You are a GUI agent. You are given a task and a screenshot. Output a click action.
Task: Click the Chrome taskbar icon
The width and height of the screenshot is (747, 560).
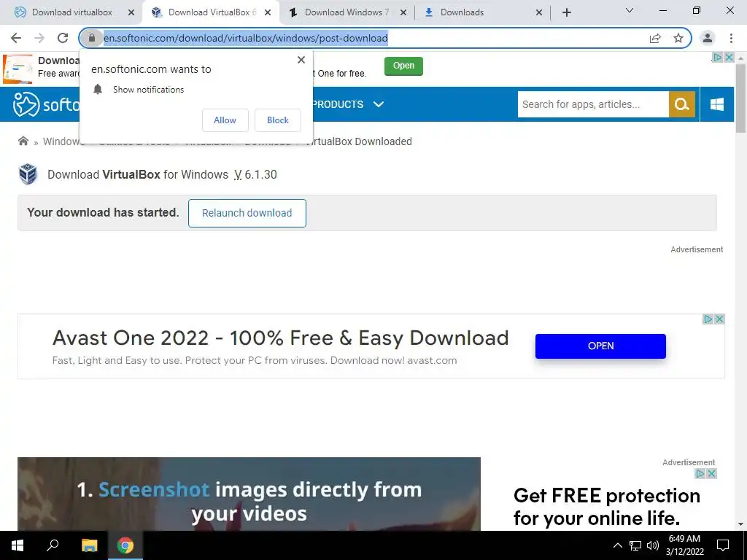click(125, 545)
